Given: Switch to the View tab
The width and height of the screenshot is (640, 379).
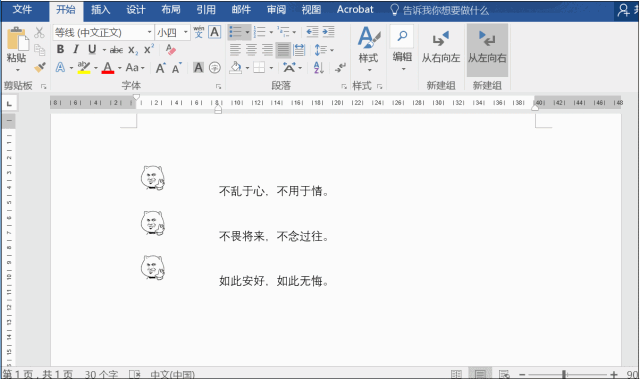Looking at the screenshot, I should tap(311, 9).
